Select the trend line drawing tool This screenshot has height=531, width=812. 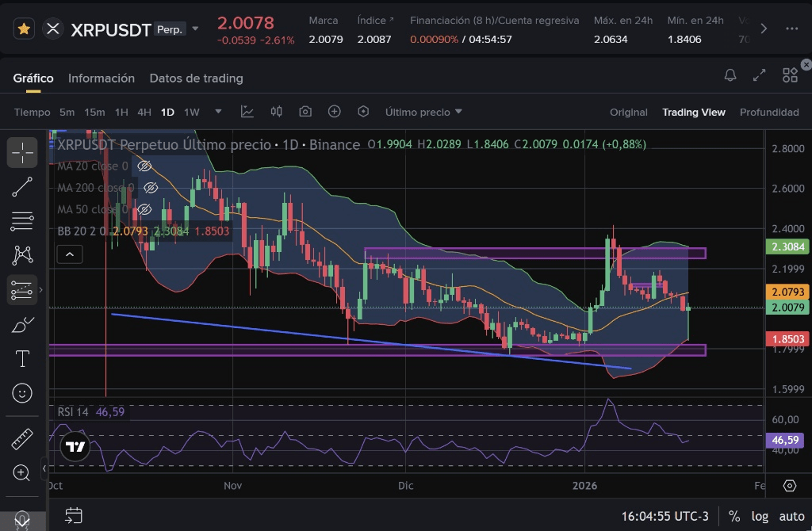(x=22, y=187)
